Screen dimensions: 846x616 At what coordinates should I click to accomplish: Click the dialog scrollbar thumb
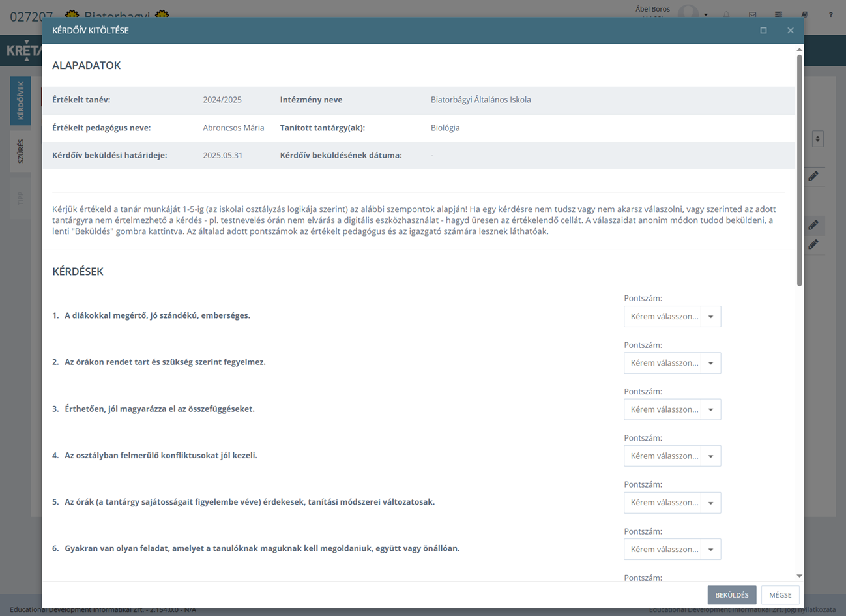tap(800, 169)
